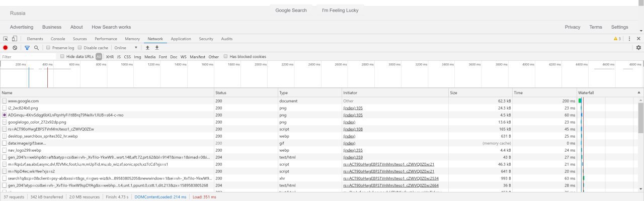Viewport: 644px width, 201px height.
Task: Activate the inspect element picker icon
Action: click(x=6, y=39)
